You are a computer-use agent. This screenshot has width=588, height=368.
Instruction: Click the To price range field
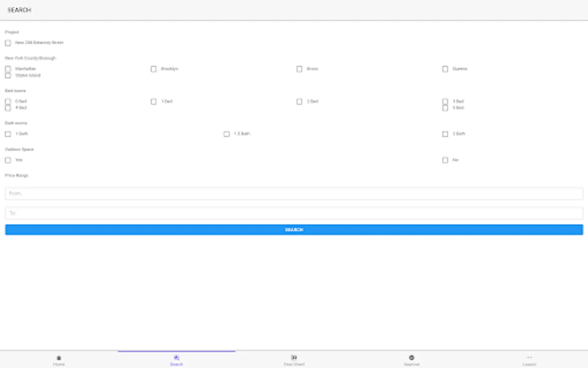(x=294, y=213)
